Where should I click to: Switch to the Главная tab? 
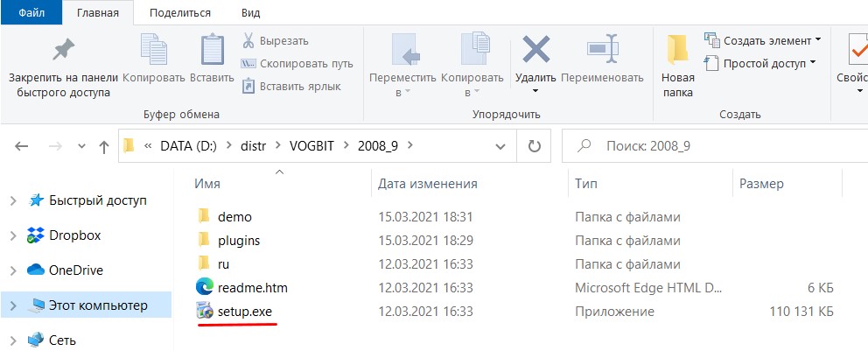pyautogui.click(x=97, y=12)
